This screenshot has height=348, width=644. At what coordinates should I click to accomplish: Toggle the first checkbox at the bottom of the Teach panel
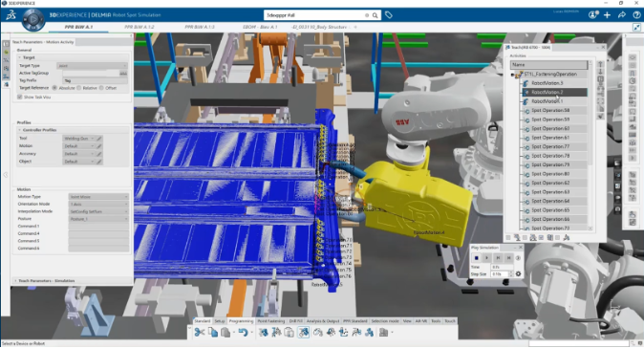(508, 237)
